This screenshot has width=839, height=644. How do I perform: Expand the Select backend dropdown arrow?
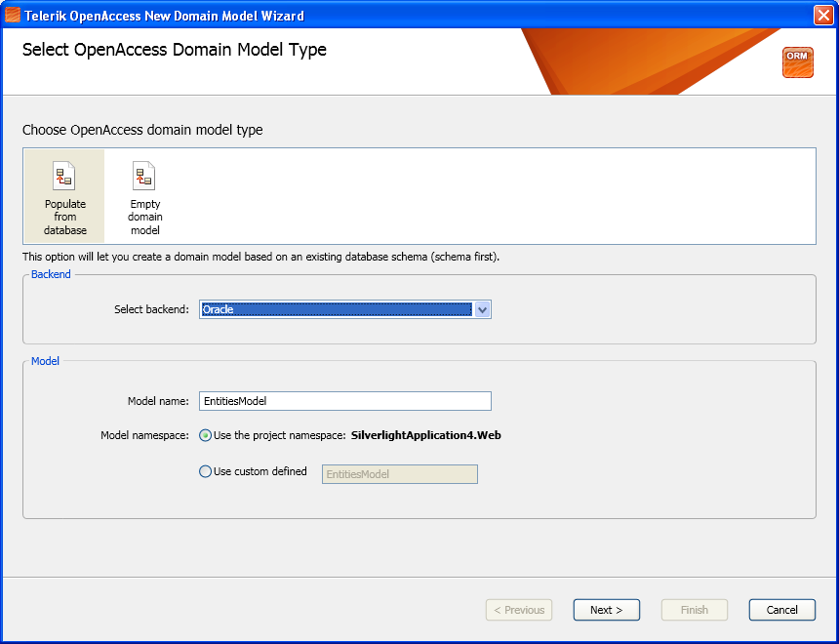(482, 309)
